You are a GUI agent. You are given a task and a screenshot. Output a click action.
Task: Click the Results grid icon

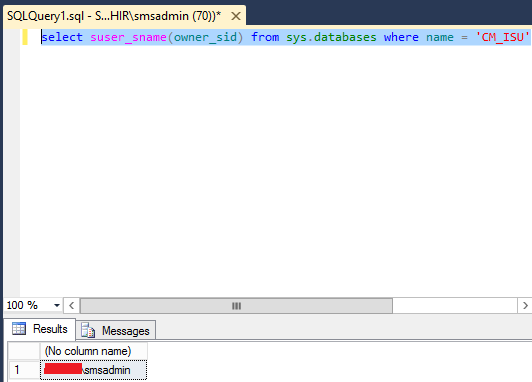tap(19, 328)
